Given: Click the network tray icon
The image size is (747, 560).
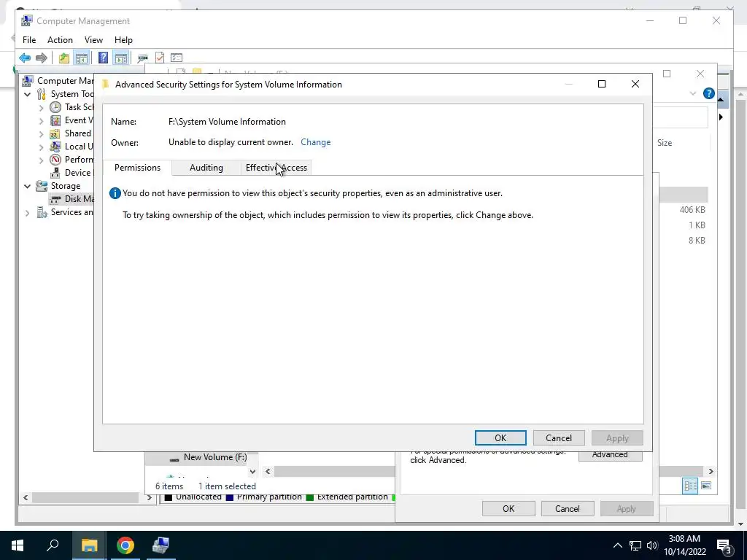Looking at the screenshot, I should tap(635, 545).
